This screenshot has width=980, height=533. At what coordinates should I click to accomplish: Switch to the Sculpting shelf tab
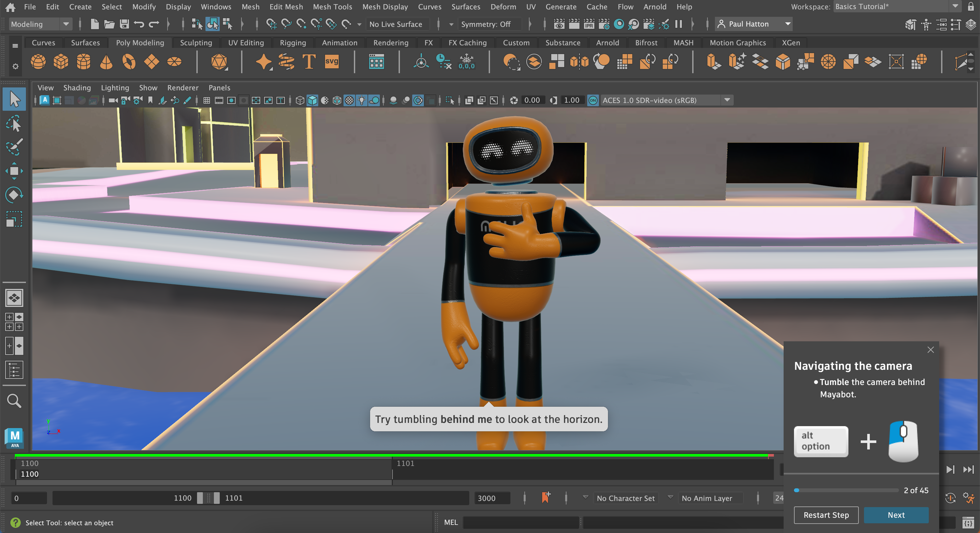tap(196, 42)
